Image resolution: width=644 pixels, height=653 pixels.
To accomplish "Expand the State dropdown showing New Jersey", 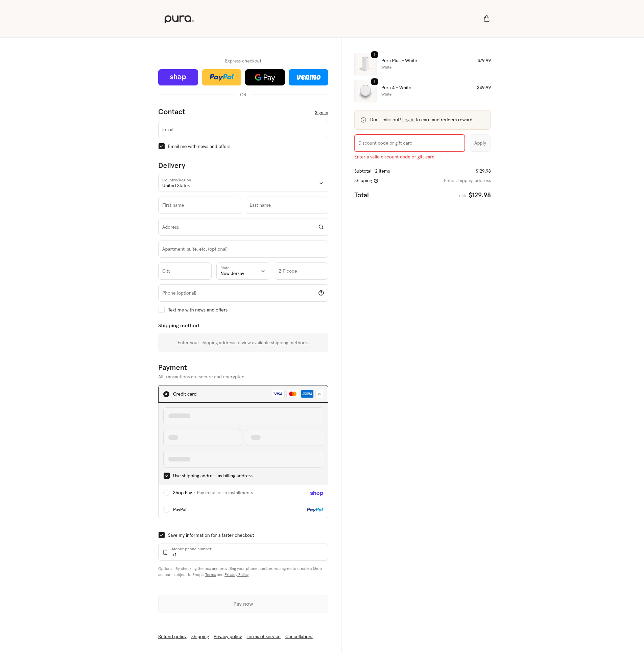I will click(243, 271).
